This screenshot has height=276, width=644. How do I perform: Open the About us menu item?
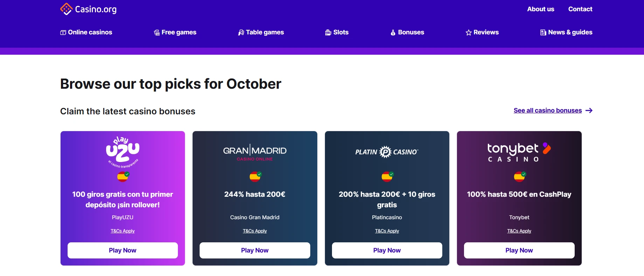tap(541, 9)
